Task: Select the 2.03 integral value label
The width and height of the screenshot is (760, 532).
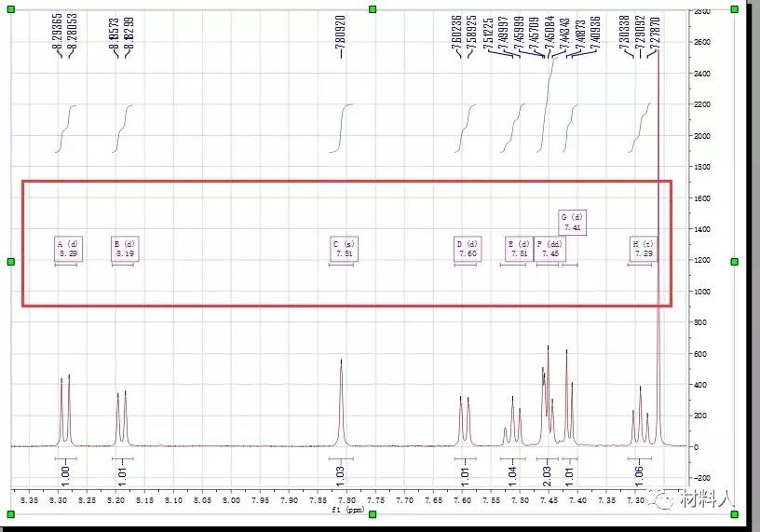Action: (x=548, y=475)
